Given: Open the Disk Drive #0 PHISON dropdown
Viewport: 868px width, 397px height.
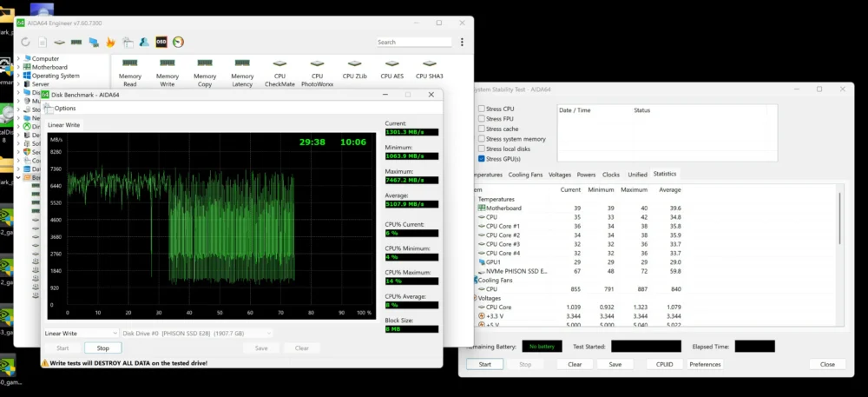Looking at the screenshot, I should [x=197, y=334].
